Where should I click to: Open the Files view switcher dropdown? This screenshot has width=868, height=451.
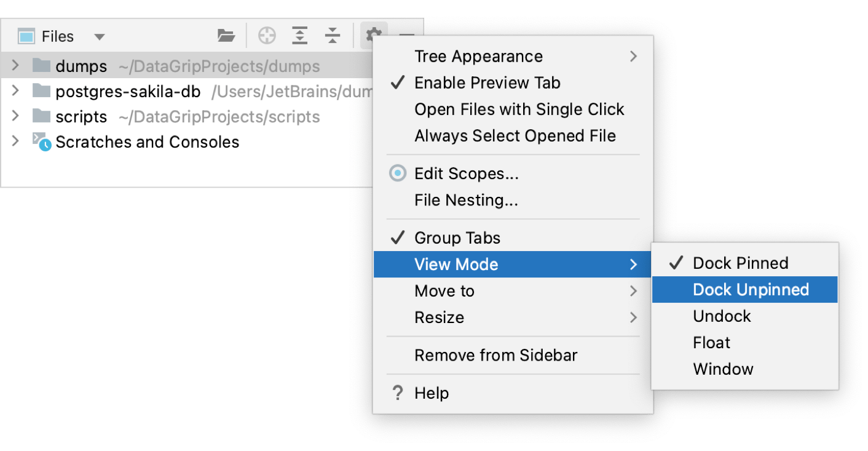(x=99, y=35)
